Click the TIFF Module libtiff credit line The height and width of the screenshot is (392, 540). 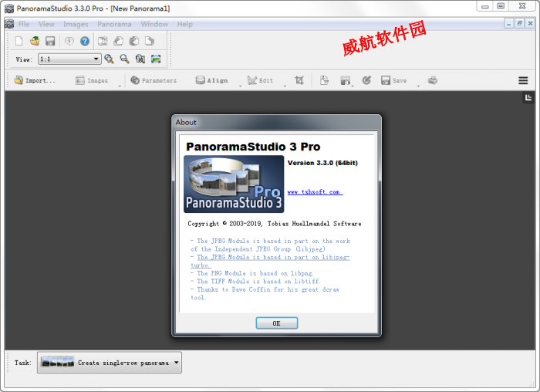255,281
